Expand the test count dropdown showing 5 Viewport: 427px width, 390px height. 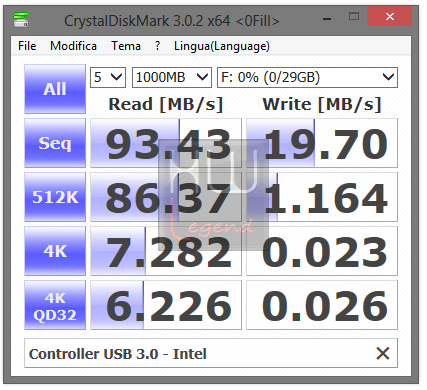point(108,77)
